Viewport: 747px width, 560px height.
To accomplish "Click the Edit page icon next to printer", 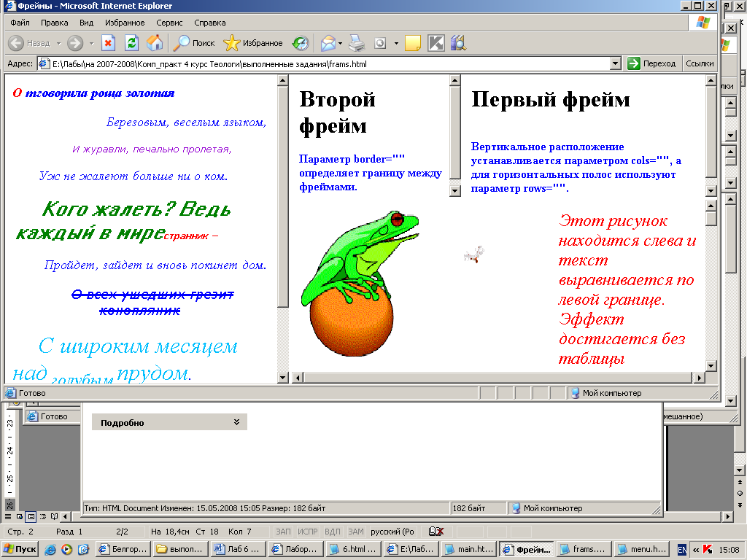I will [380, 43].
